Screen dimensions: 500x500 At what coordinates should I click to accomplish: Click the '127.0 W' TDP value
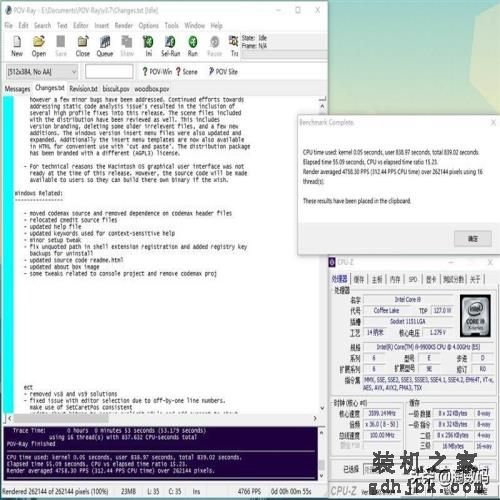(x=443, y=311)
